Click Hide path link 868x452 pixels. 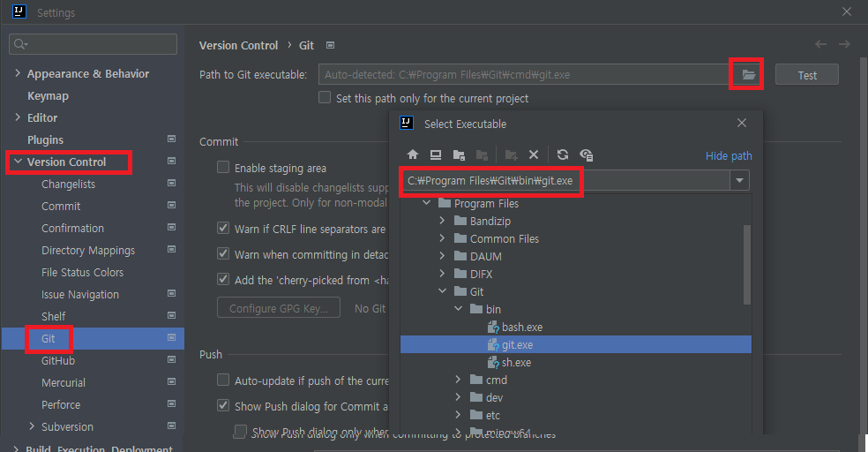729,155
